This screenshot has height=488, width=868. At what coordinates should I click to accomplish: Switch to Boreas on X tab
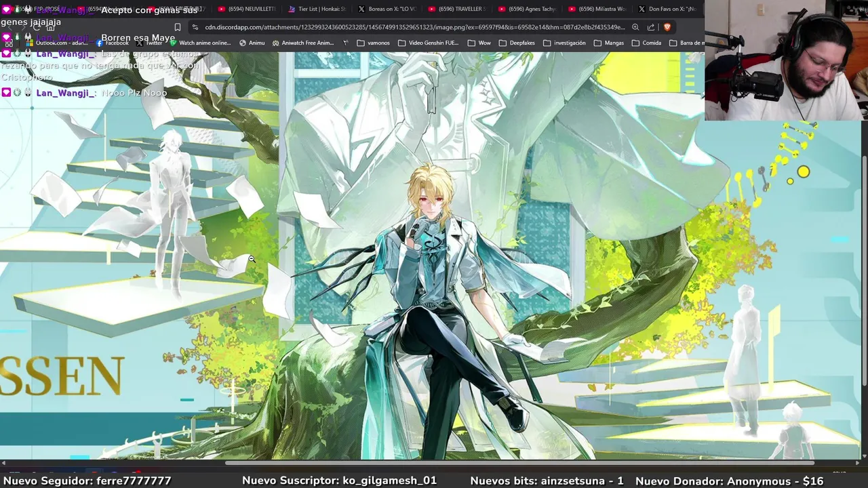387,9
